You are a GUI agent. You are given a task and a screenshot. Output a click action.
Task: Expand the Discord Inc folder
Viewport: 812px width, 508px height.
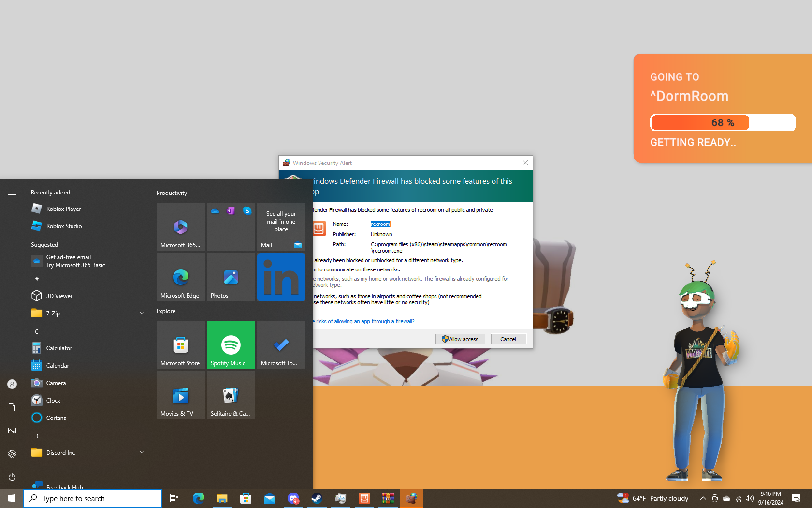click(87, 452)
